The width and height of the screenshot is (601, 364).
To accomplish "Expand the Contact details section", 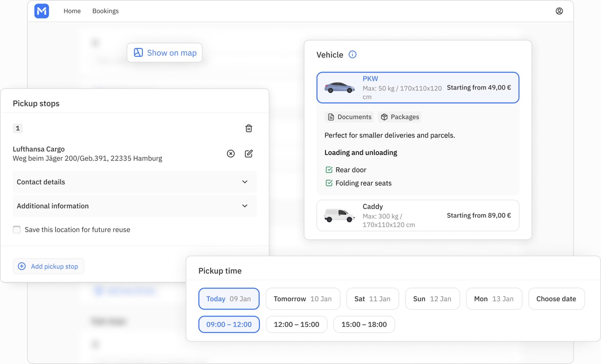I will (135, 182).
